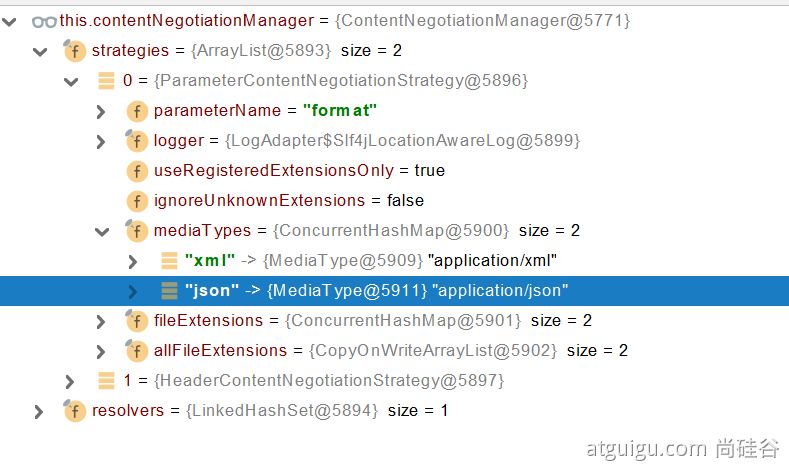Click the field icon next to strategies

click(74, 50)
